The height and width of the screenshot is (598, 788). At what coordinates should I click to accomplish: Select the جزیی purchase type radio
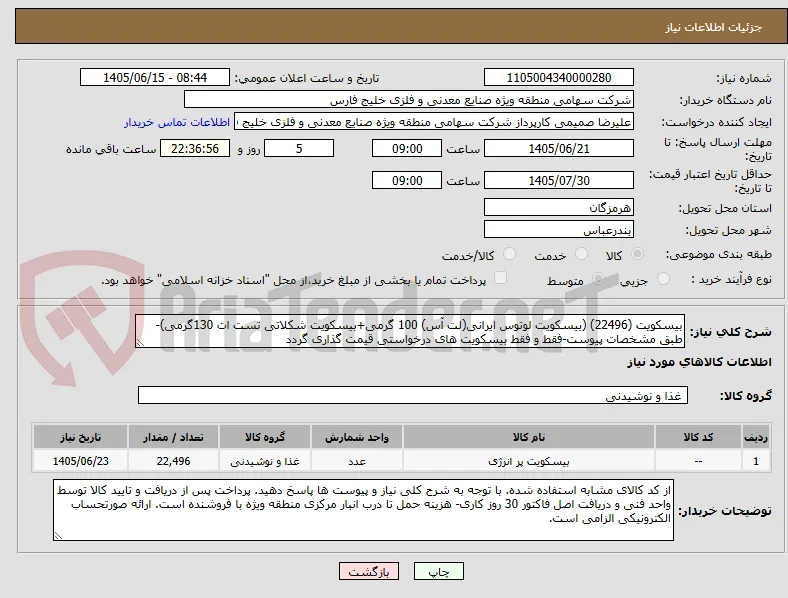tap(663, 278)
